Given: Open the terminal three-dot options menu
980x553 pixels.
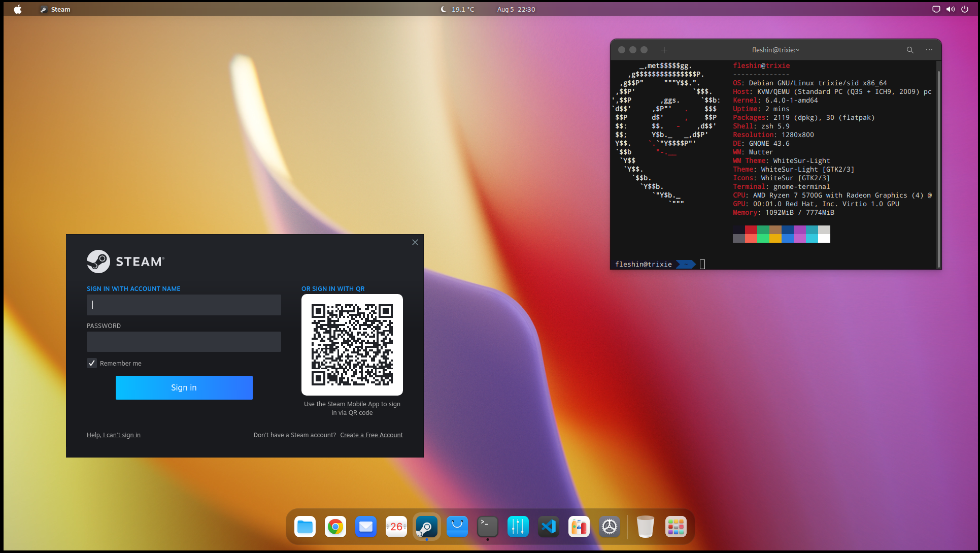Looking at the screenshot, I should tap(929, 50).
